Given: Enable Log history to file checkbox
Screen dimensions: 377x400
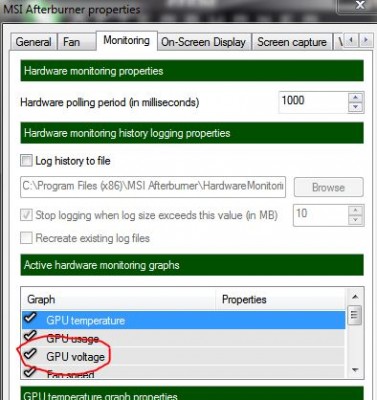Looking at the screenshot, I should tap(26, 160).
